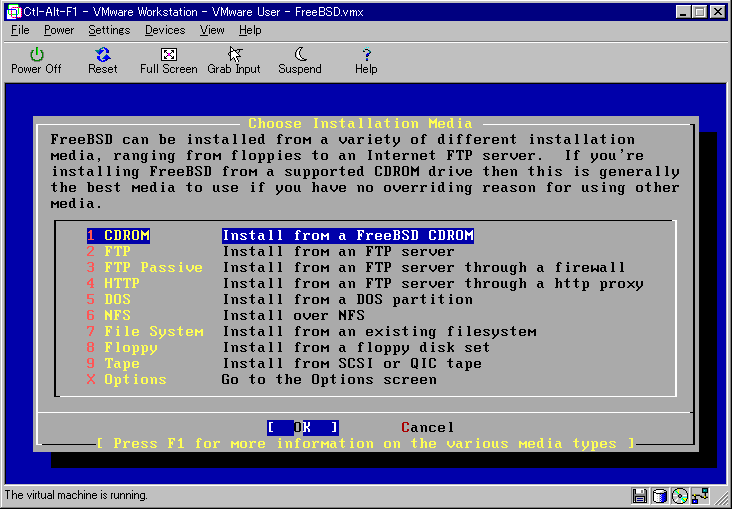The width and height of the screenshot is (732, 509).
Task: Click the Grab Input toolbar icon
Action: coord(235,55)
